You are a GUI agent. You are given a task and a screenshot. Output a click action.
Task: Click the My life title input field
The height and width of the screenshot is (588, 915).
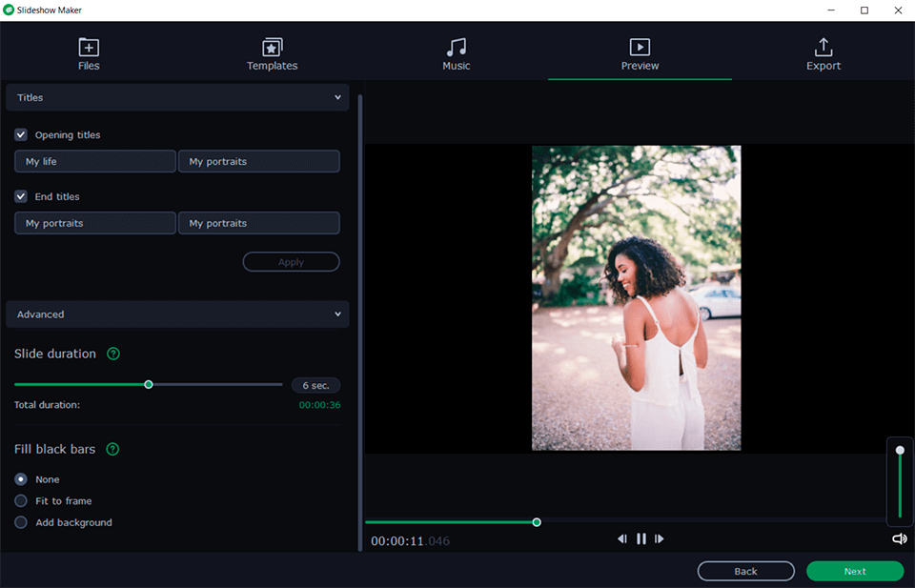point(94,161)
